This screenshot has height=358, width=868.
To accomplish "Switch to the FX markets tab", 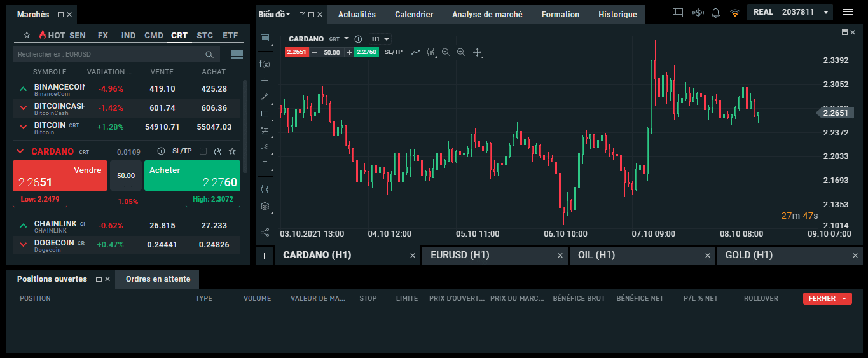I will coord(103,35).
